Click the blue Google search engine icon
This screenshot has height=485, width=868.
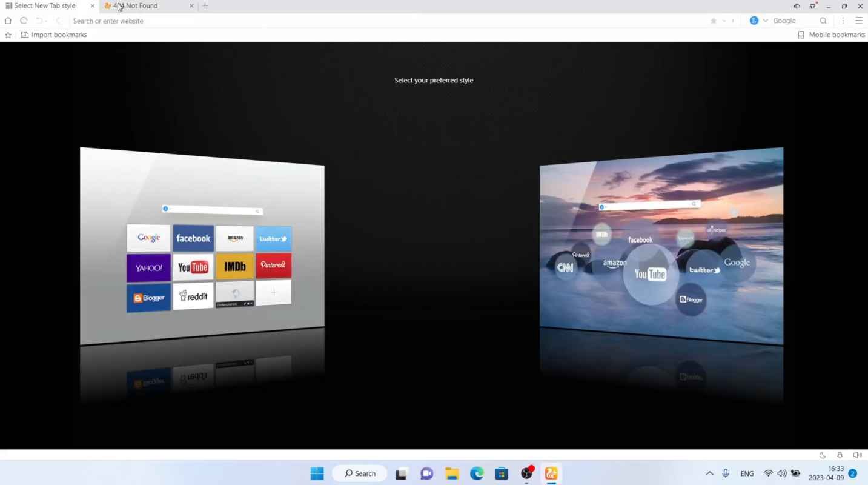pyautogui.click(x=754, y=21)
